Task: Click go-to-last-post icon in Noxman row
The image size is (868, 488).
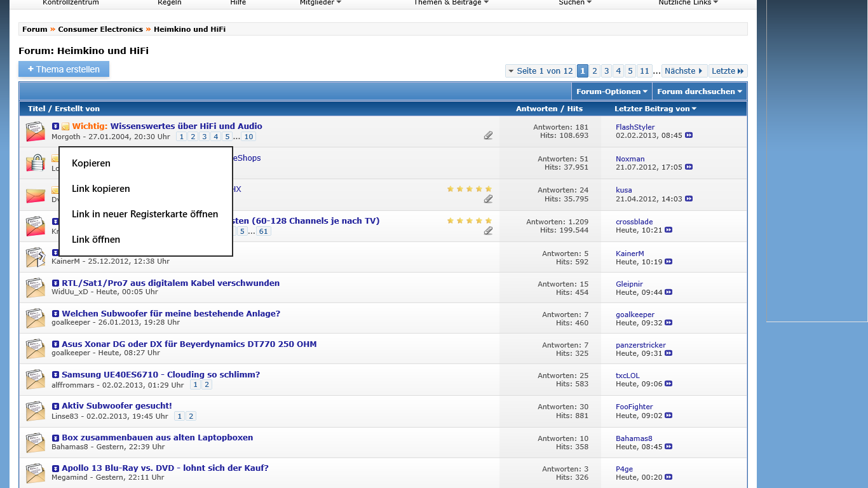Action: pos(689,167)
